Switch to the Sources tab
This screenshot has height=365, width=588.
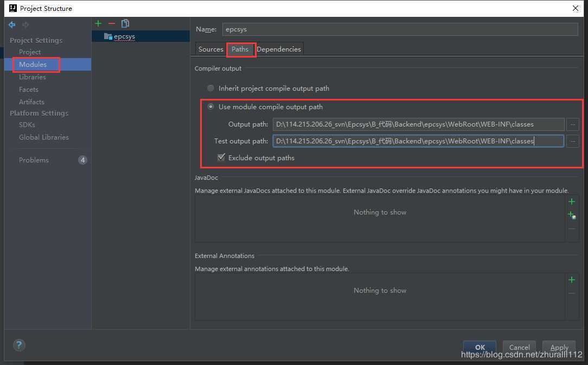click(x=211, y=49)
